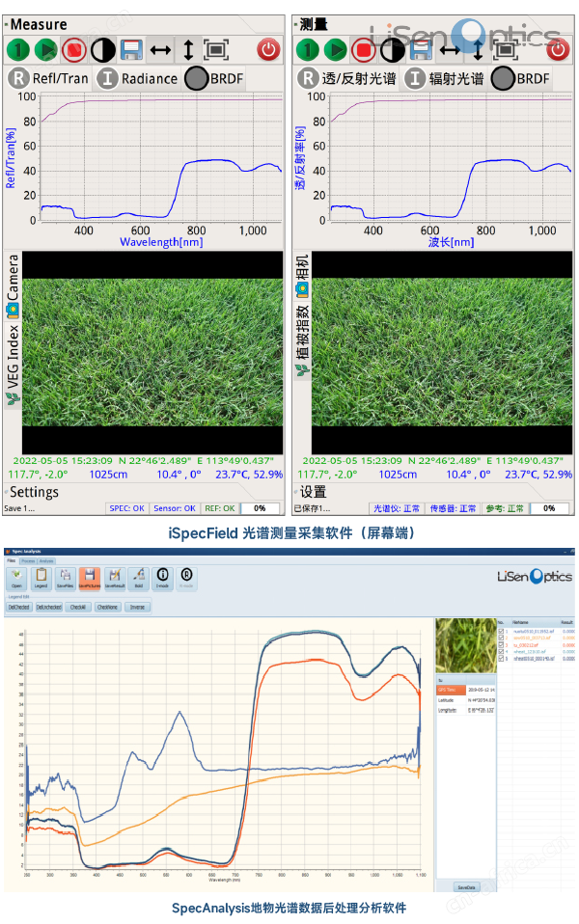Click vertical scale arrow icon in English panel
This screenshot has height=924, width=579.
point(188,50)
